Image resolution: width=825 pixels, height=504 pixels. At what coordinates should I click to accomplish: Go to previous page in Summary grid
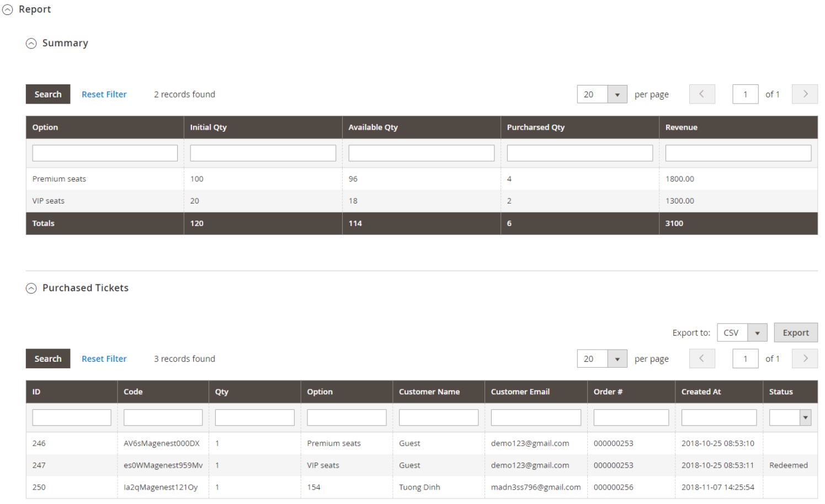[702, 94]
